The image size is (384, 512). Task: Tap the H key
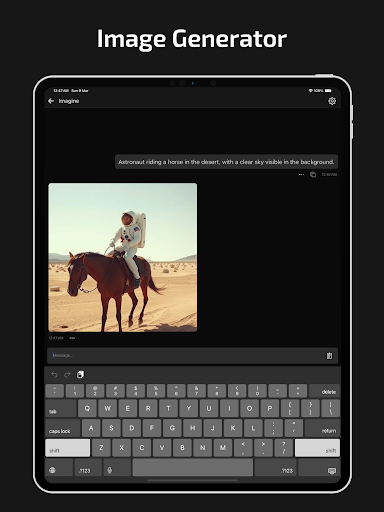click(193, 428)
